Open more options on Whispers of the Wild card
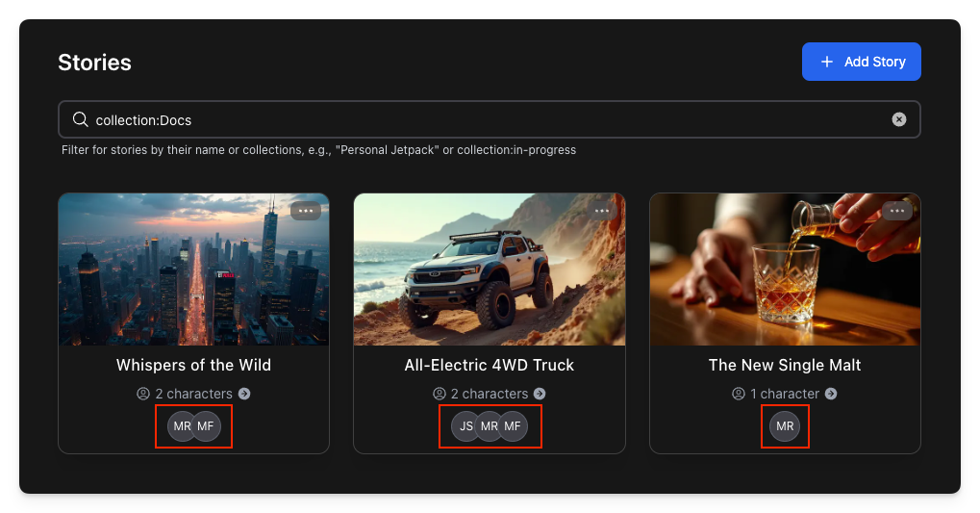980x513 pixels. click(x=306, y=211)
